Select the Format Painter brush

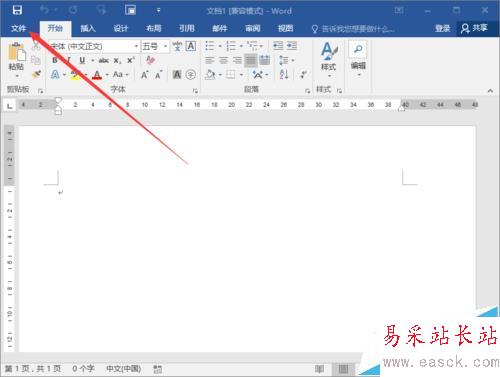tap(36, 74)
